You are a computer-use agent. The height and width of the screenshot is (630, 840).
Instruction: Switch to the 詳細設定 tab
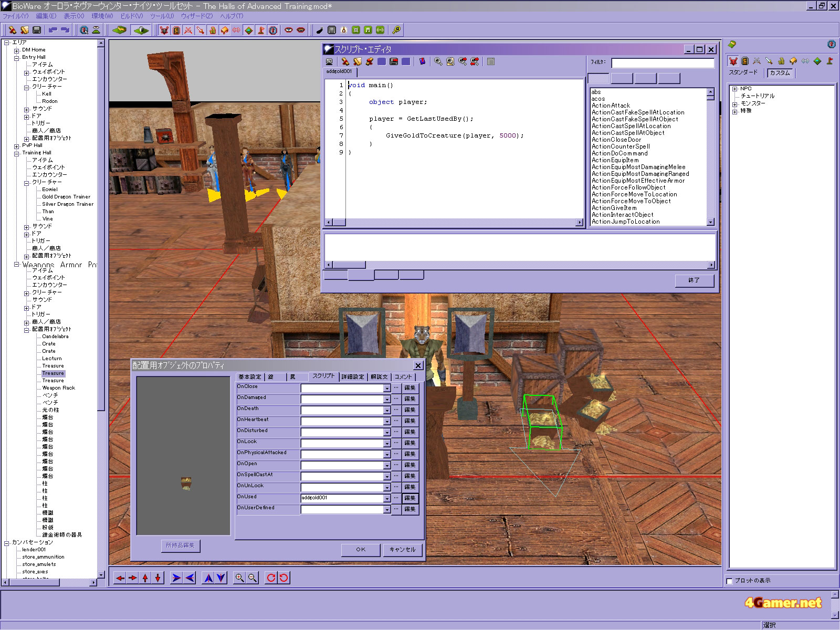[353, 377]
